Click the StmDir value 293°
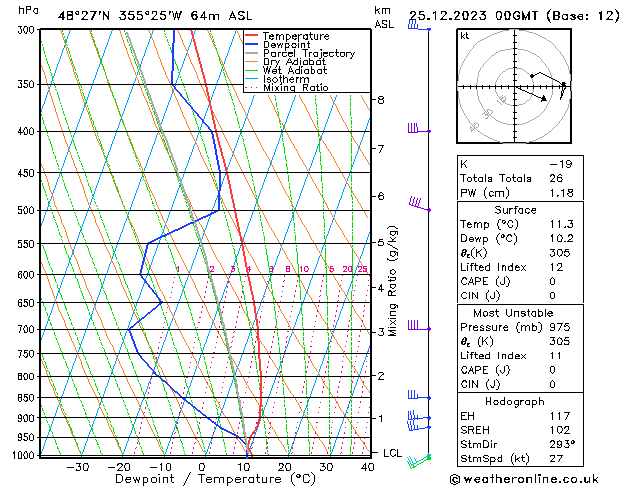629x486 pixels. [562, 444]
